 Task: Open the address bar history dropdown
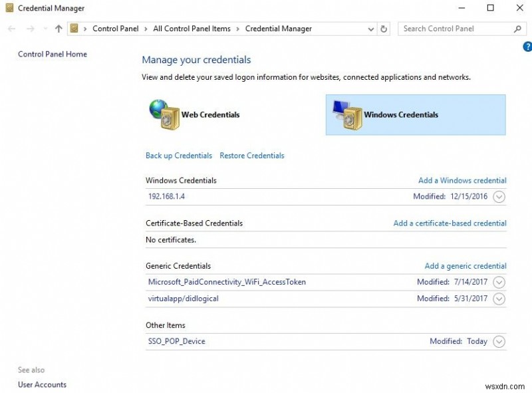coord(371,29)
